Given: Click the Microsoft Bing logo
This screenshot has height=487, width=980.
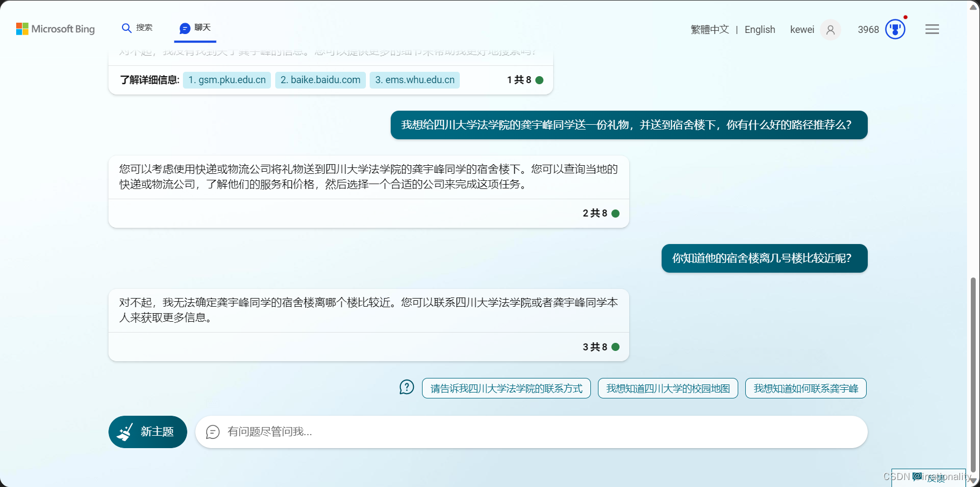Looking at the screenshot, I should 56,29.
